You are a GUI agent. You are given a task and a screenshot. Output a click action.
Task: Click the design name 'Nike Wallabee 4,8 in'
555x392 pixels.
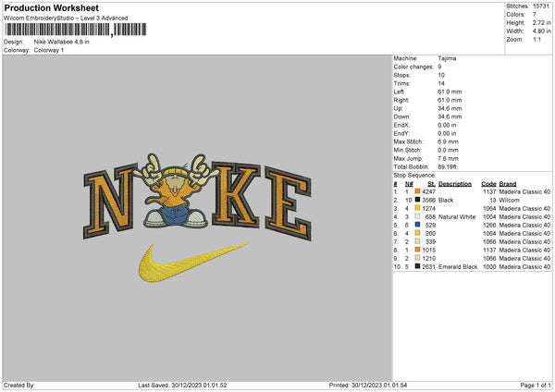[x=62, y=42]
